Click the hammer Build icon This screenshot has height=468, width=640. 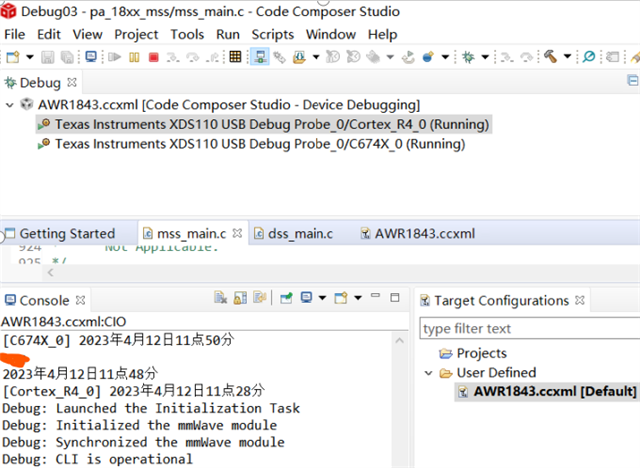[550, 57]
